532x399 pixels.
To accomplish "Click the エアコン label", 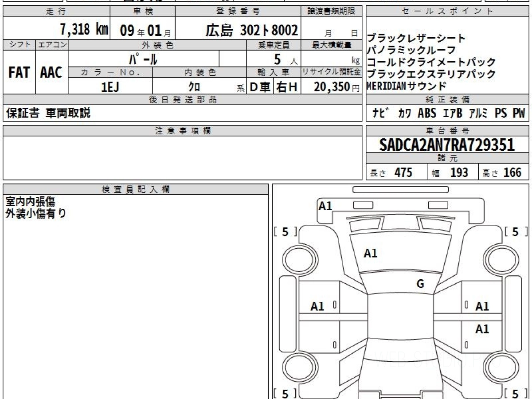I will [x=52, y=45].
